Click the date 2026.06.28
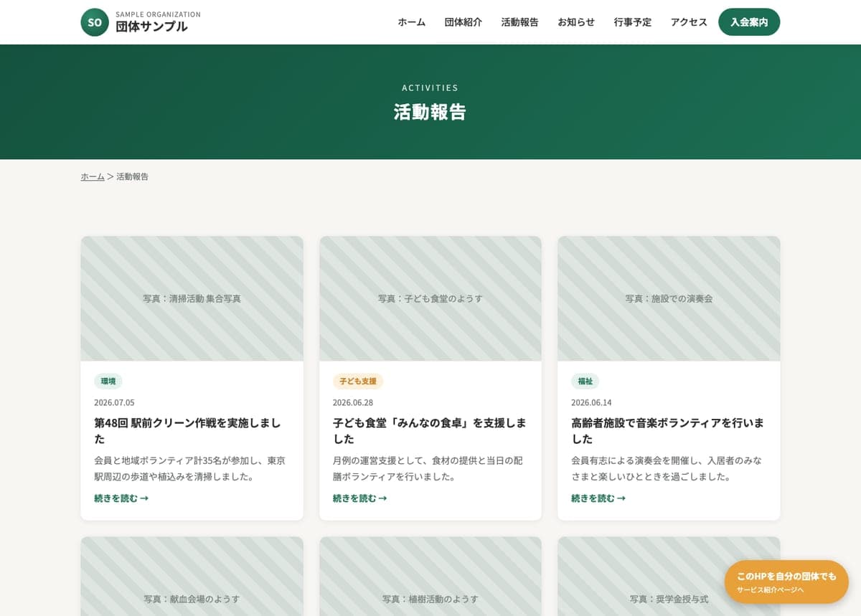The image size is (861, 616). click(353, 402)
